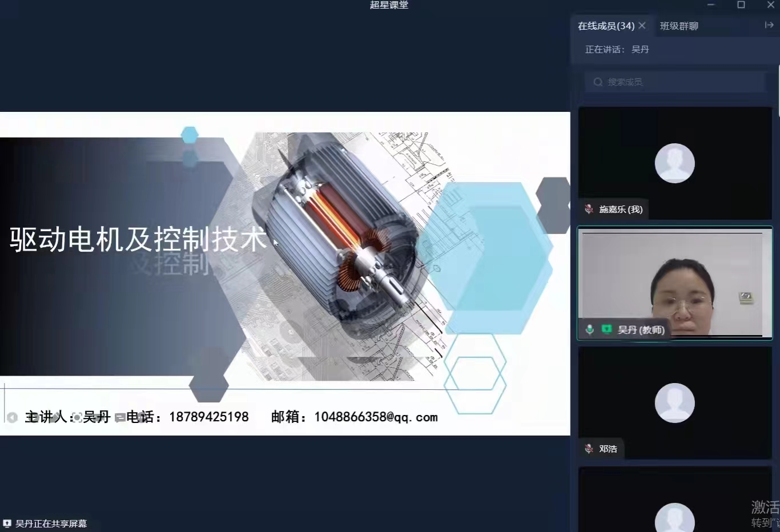The width and height of the screenshot is (780, 532).
Task: Click 吴丹's green screen-share icon
Action: pos(606,329)
